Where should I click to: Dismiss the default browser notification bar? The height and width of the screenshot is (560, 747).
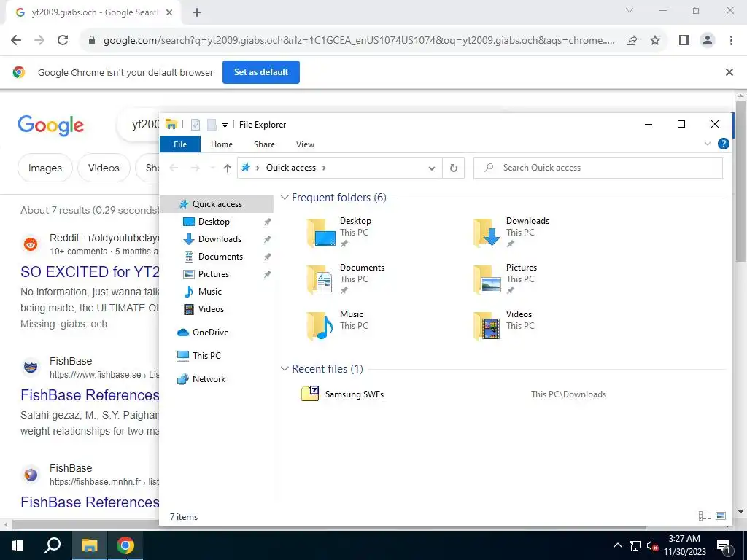[x=729, y=72]
